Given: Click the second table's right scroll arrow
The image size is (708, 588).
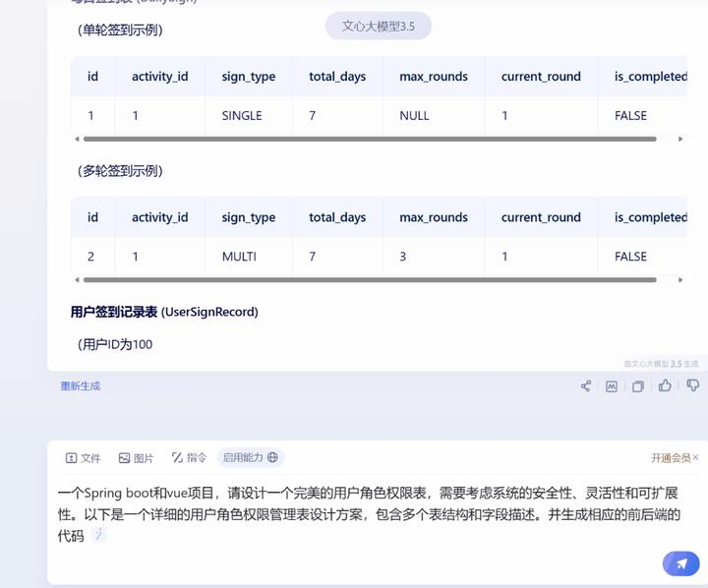Looking at the screenshot, I should (x=680, y=279).
